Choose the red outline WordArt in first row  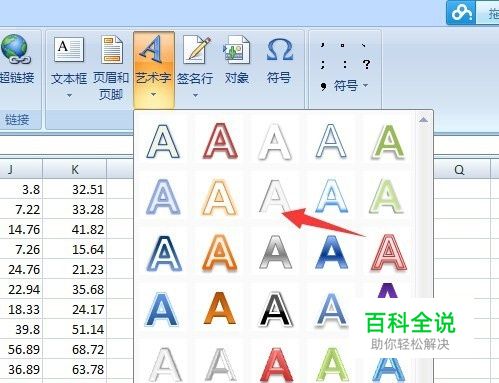(220, 141)
